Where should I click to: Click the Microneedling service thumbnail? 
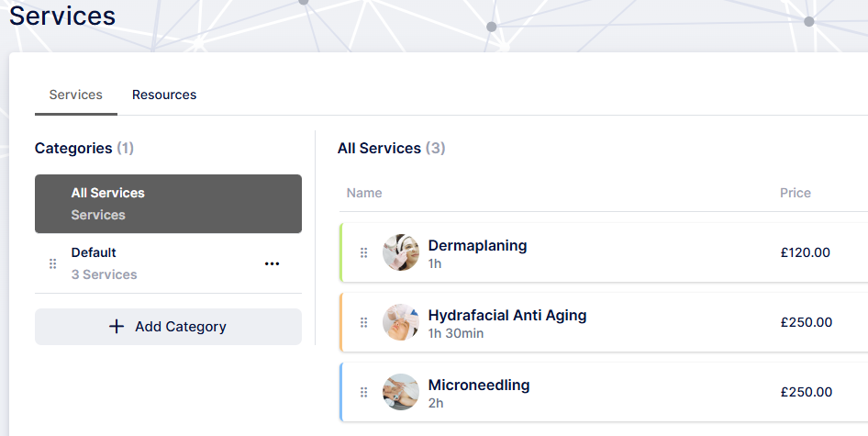click(x=401, y=392)
